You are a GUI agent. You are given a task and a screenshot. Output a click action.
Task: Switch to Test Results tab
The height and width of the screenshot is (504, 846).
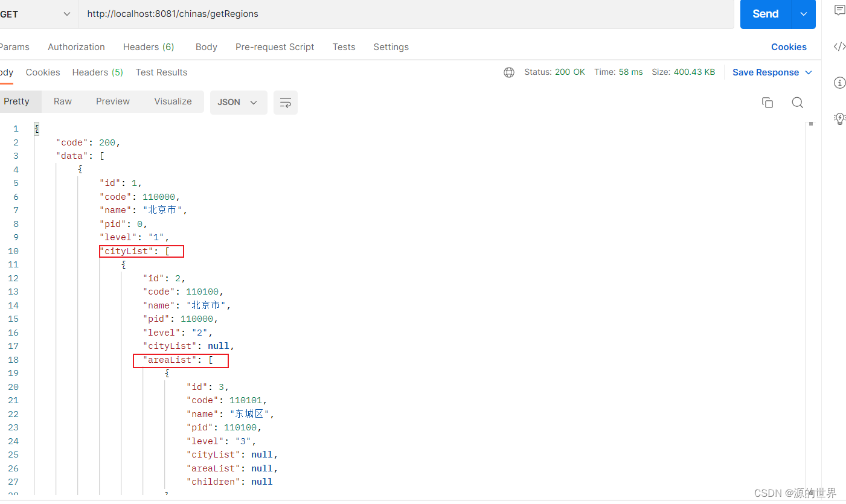pos(161,72)
